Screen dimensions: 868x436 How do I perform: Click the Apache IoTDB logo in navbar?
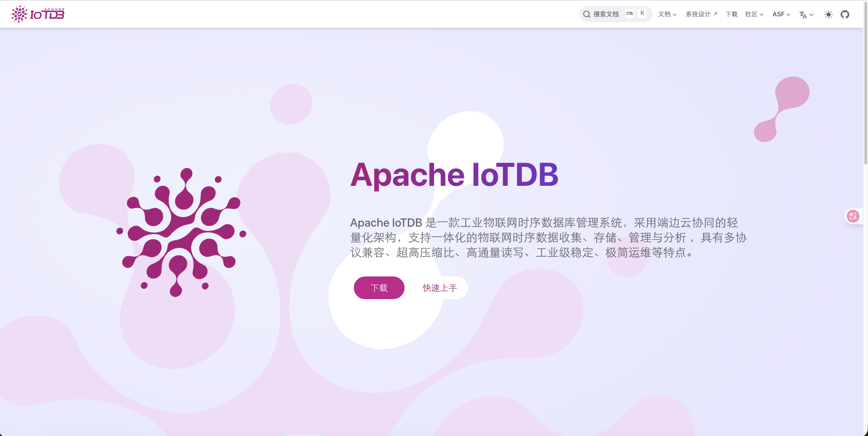[38, 14]
